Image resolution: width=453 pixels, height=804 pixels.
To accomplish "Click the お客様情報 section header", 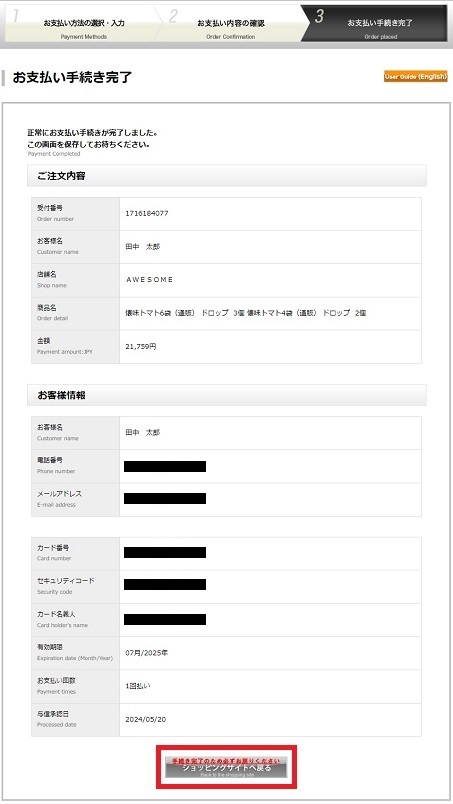I will (227, 395).
